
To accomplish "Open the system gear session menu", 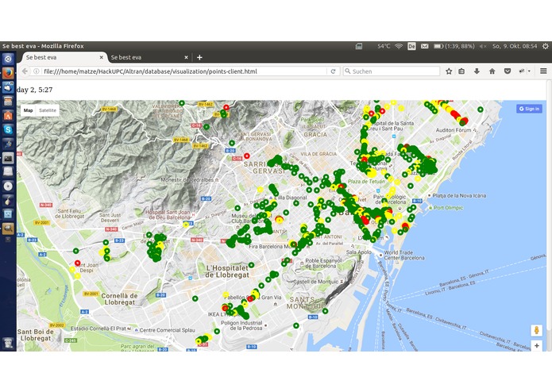I will [x=546, y=46].
